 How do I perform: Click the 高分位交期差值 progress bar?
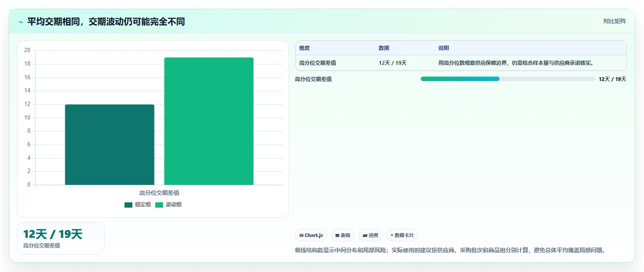click(x=508, y=79)
